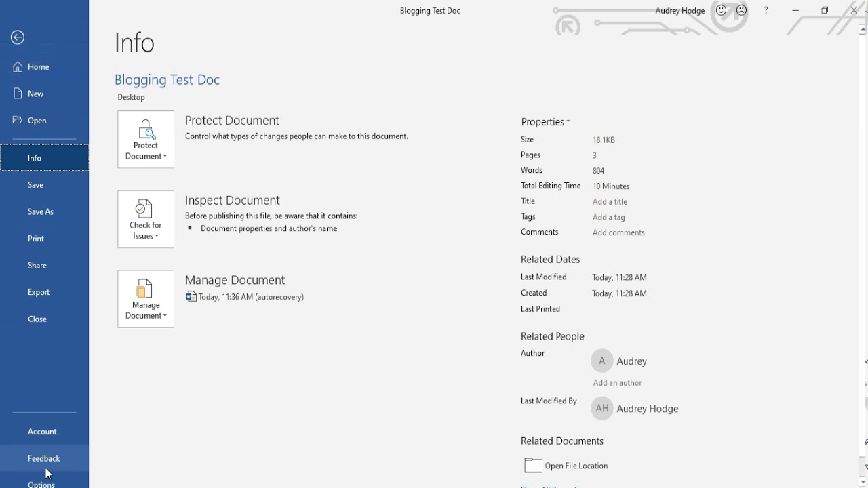Click the Audrey Hodge account name in title bar
Viewport: 868px width, 488px height.
[680, 11]
